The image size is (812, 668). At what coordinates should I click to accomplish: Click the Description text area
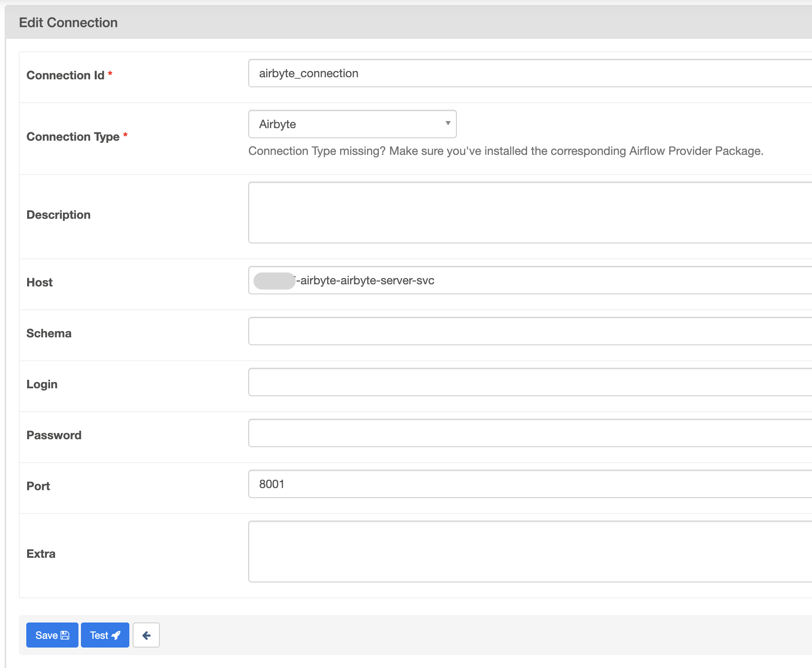click(x=530, y=213)
